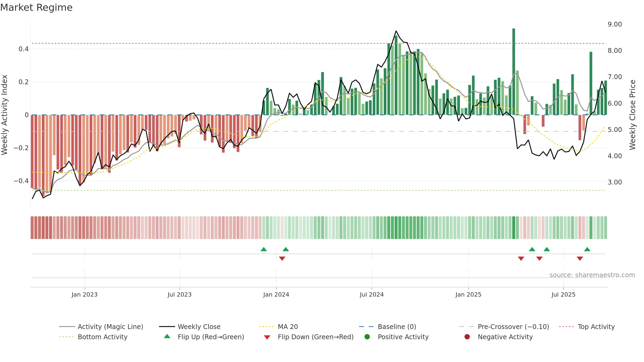644x362 pixels.
Task: Click the −0.4 activity axis value
Action: coord(21,181)
